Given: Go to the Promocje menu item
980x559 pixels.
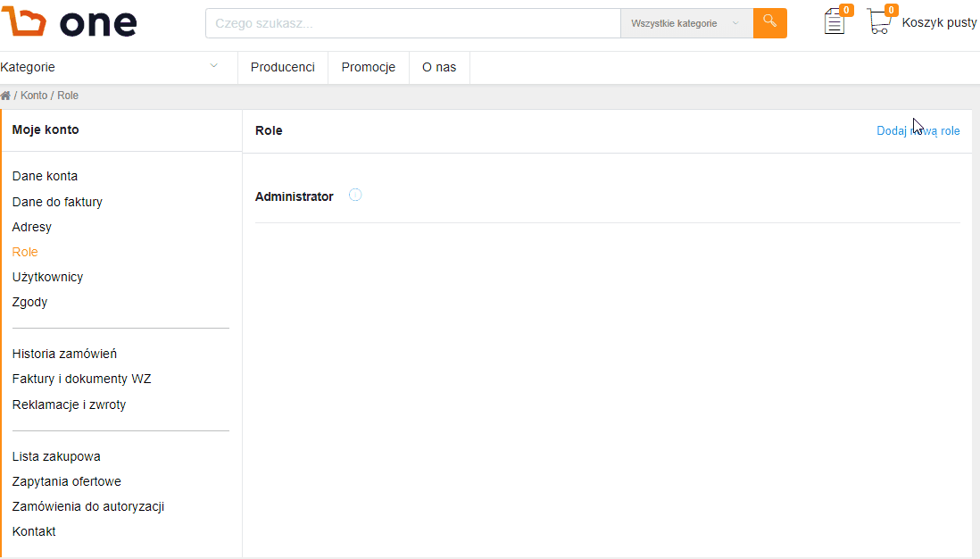Looking at the screenshot, I should pos(368,67).
